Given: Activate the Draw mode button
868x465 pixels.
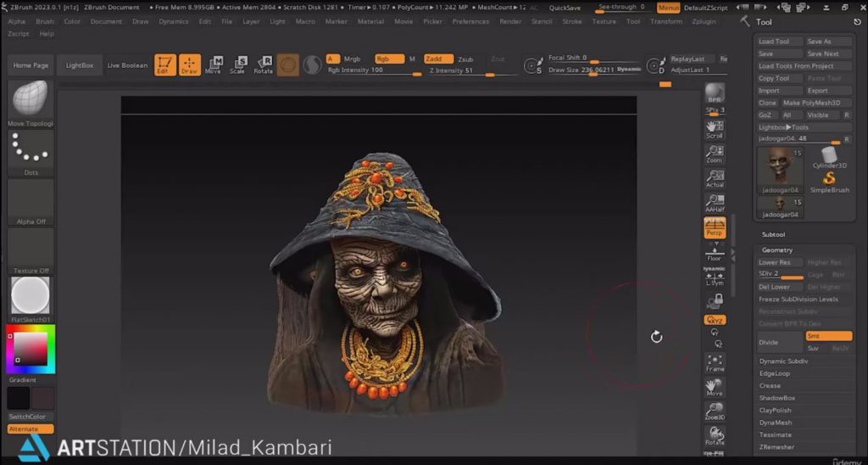Looking at the screenshot, I should (x=189, y=64).
